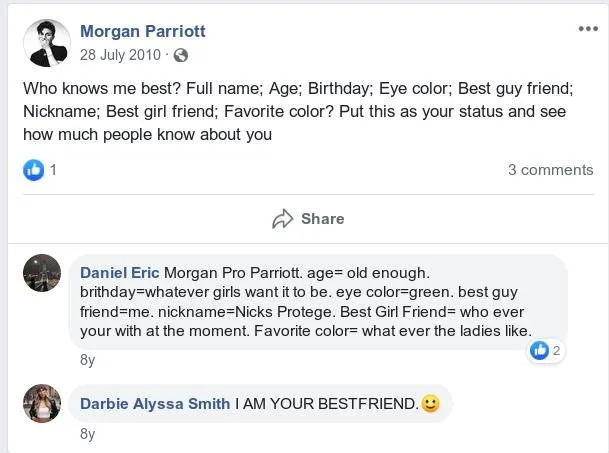Open Darbie Alyssa Smith's comment avatar
The height and width of the screenshot is (453, 609).
tap(42, 403)
